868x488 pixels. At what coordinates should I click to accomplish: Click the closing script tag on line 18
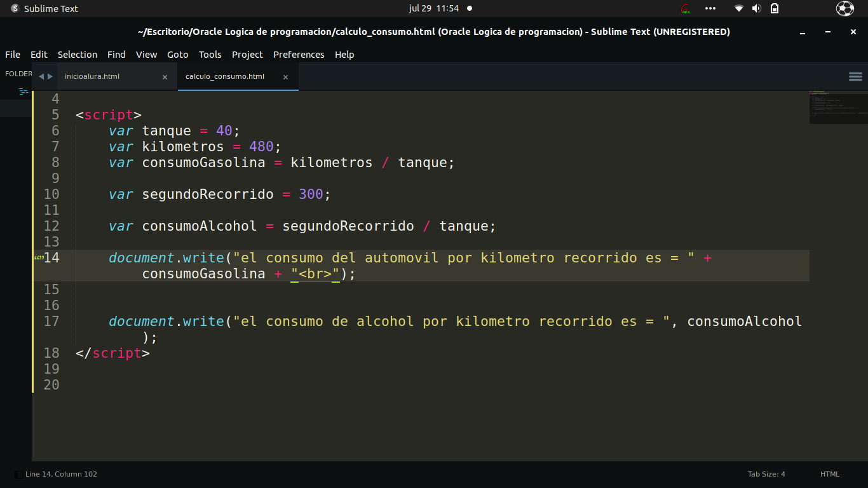click(x=112, y=353)
